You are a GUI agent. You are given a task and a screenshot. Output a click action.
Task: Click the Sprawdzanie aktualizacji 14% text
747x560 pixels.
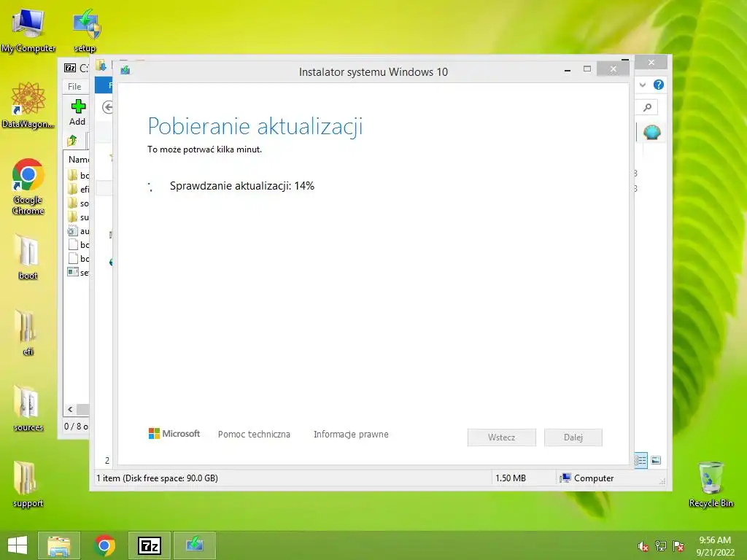point(242,186)
